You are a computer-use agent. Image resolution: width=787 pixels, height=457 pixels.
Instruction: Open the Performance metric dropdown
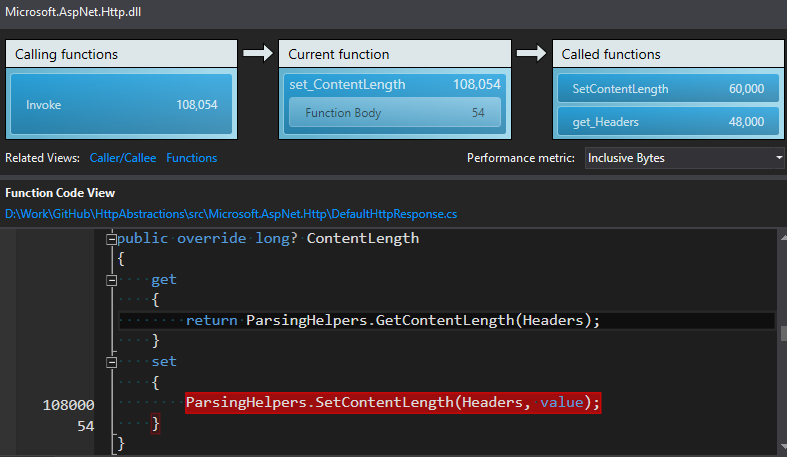click(x=684, y=158)
